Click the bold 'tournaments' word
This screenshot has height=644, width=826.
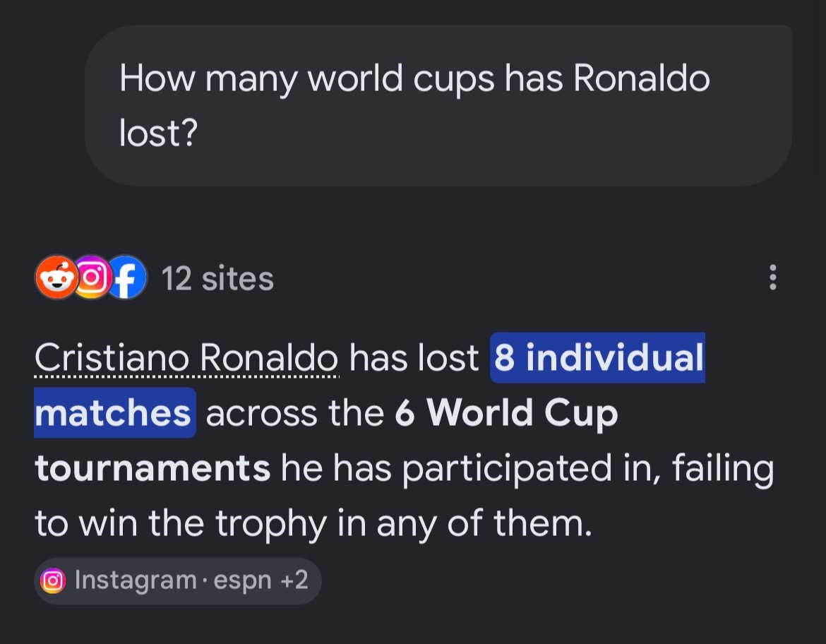(x=152, y=468)
